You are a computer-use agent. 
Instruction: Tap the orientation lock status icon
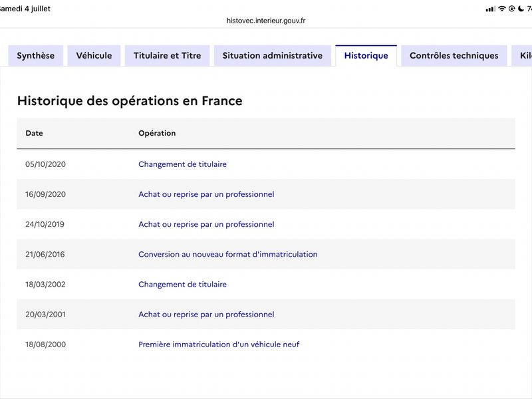[x=511, y=9]
